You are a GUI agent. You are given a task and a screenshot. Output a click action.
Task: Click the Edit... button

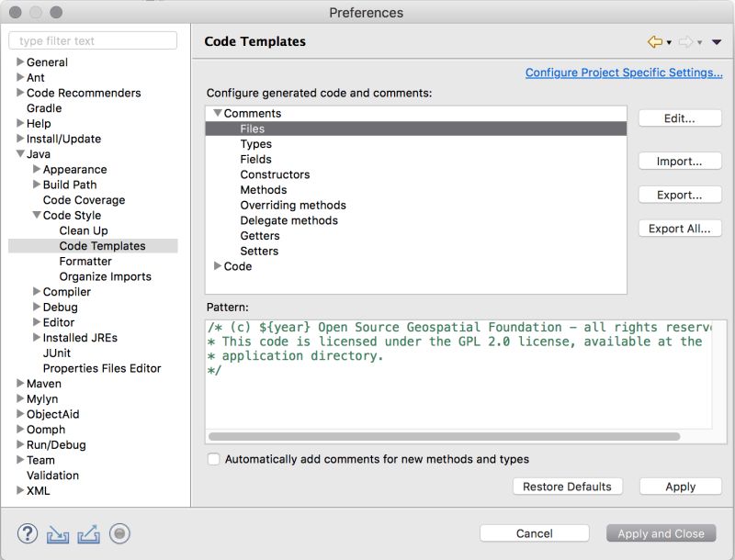[x=679, y=118]
